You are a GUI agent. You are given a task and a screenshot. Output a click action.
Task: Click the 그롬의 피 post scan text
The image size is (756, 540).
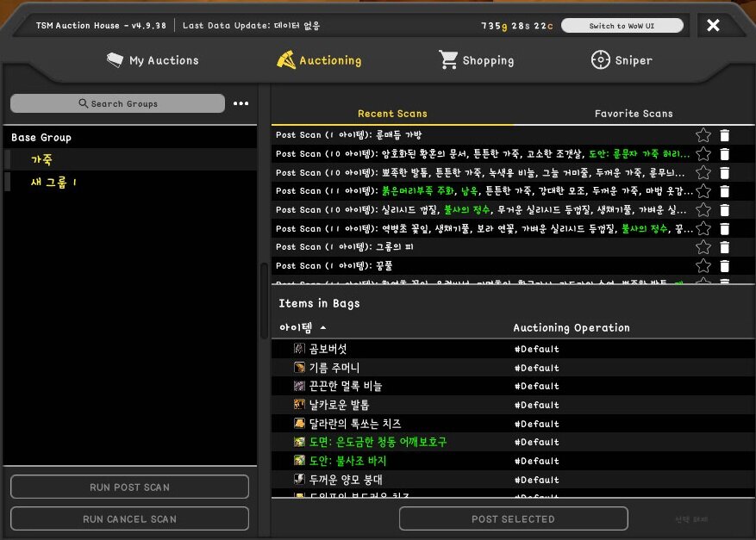tap(344, 247)
